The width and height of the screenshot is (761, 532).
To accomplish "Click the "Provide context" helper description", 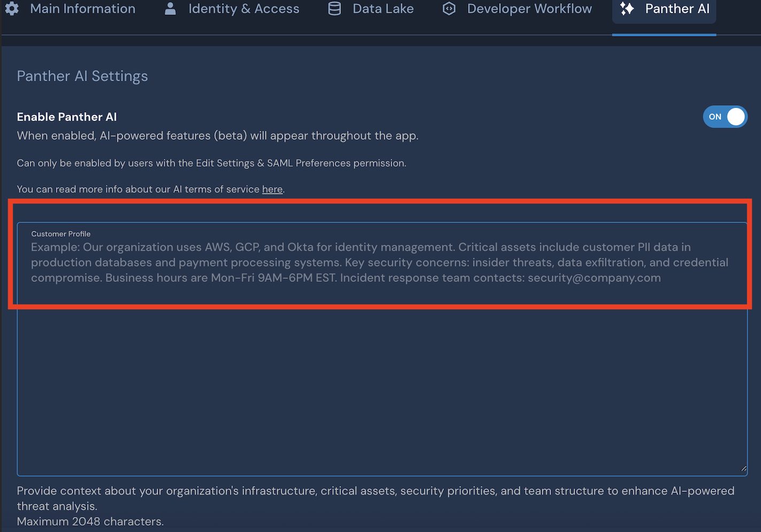I will click(375, 491).
